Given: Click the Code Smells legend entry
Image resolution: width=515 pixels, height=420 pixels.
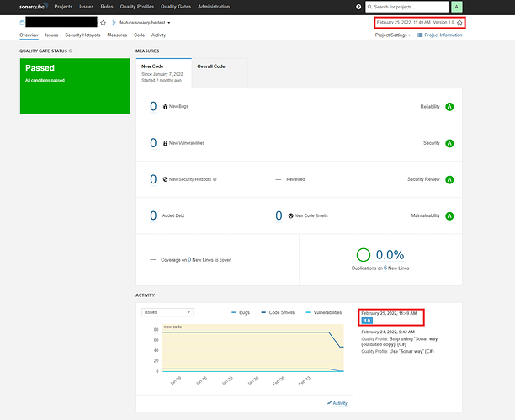Looking at the screenshot, I should (278, 312).
